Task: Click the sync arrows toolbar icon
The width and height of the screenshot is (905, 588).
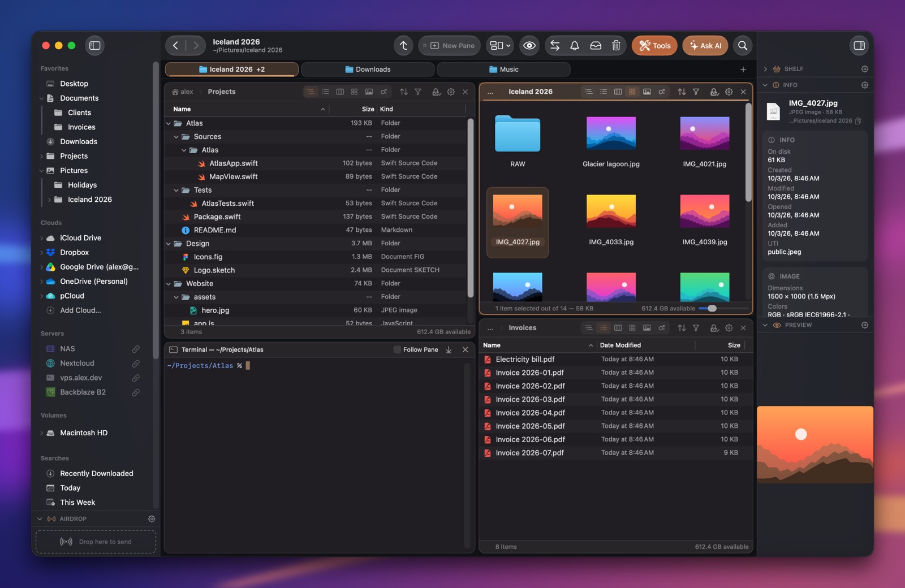Action: coord(555,46)
